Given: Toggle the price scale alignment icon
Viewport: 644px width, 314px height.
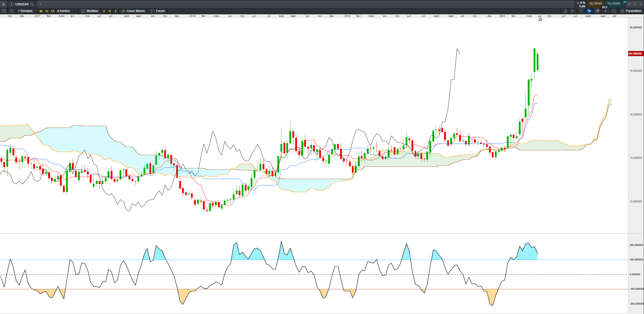Looking at the screenshot, I should [565, 11].
